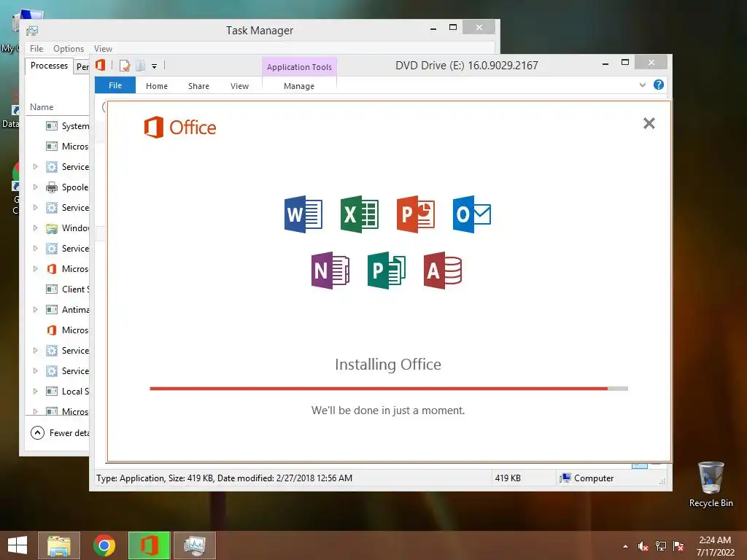The height and width of the screenshot is (560, 747).
Task: Click the Office icon in Explorer title bar
Action: 101,65
